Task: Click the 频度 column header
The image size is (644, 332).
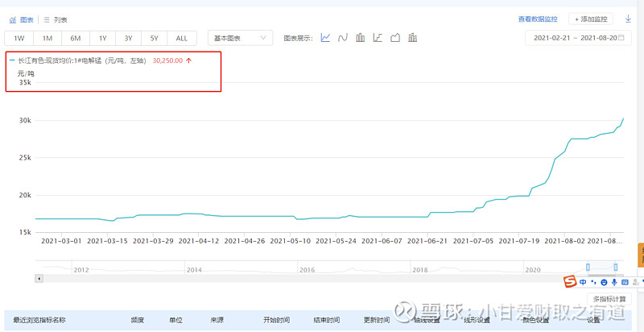Action: pyautogui.click(x=138, y=320)
